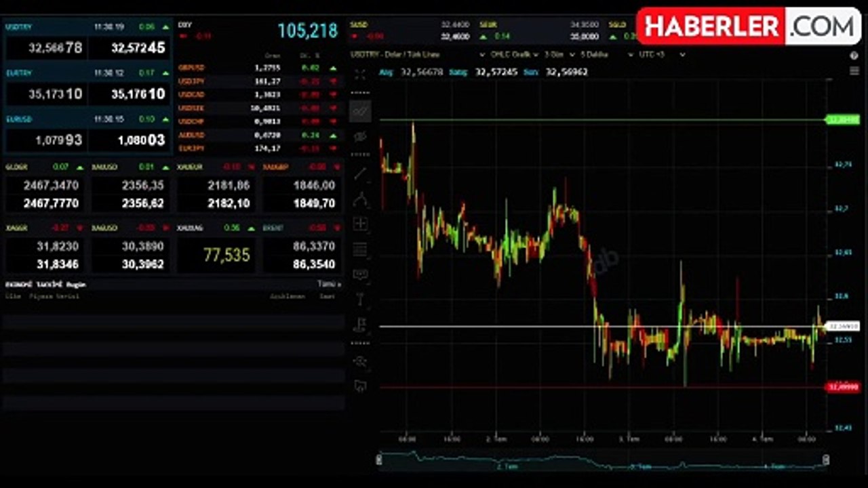Select the pitchfork drawing tool
This screenshot has height=488, width=868.
click(360, 199)
